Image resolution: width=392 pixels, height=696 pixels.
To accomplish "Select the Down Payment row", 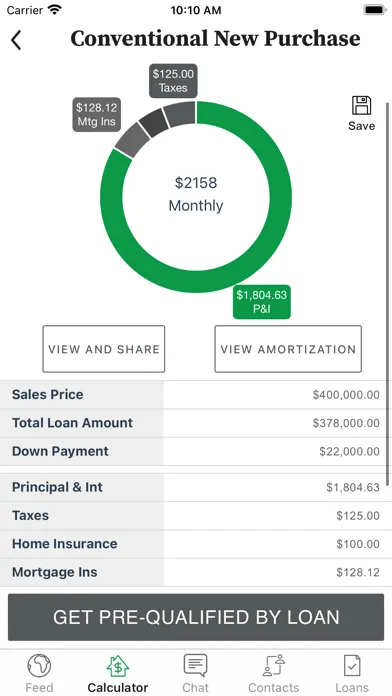I will (x=196, y=451).
